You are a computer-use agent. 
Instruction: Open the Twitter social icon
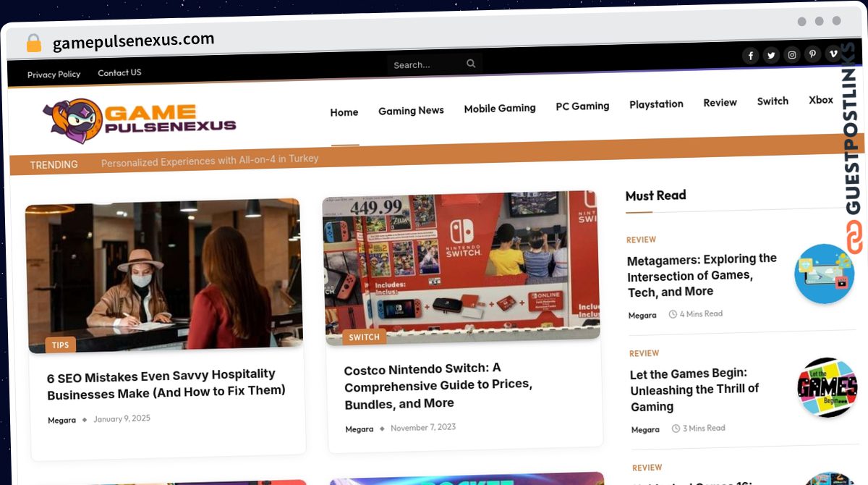pos(771,56)
